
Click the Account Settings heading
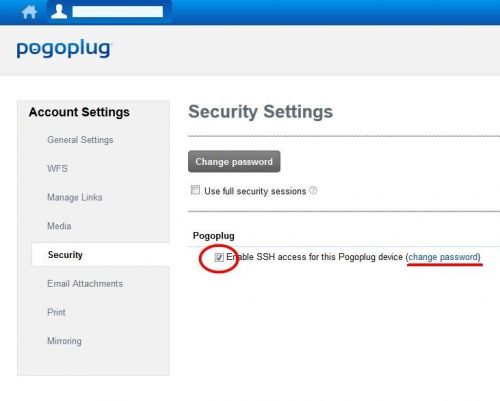79,112
